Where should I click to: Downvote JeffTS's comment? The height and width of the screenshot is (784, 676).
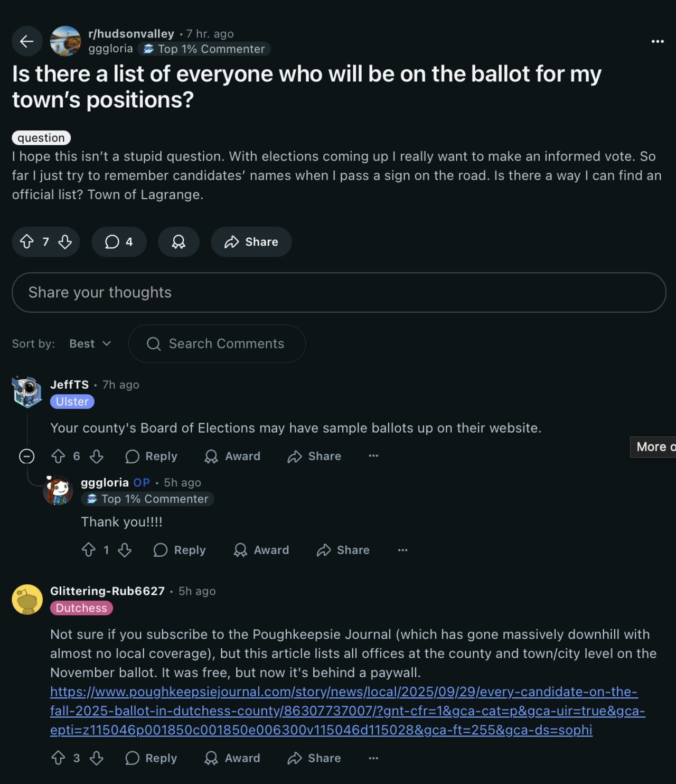[96, 456]
